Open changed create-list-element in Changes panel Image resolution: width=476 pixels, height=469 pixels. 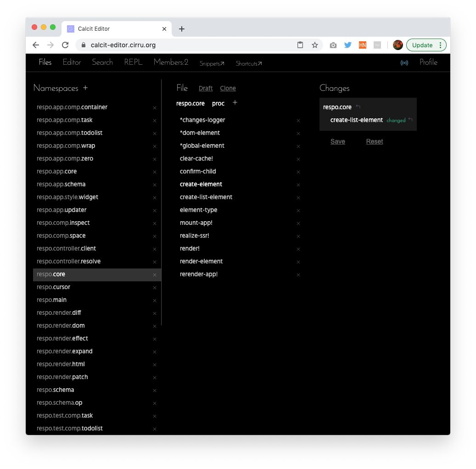tap(356, 120)
